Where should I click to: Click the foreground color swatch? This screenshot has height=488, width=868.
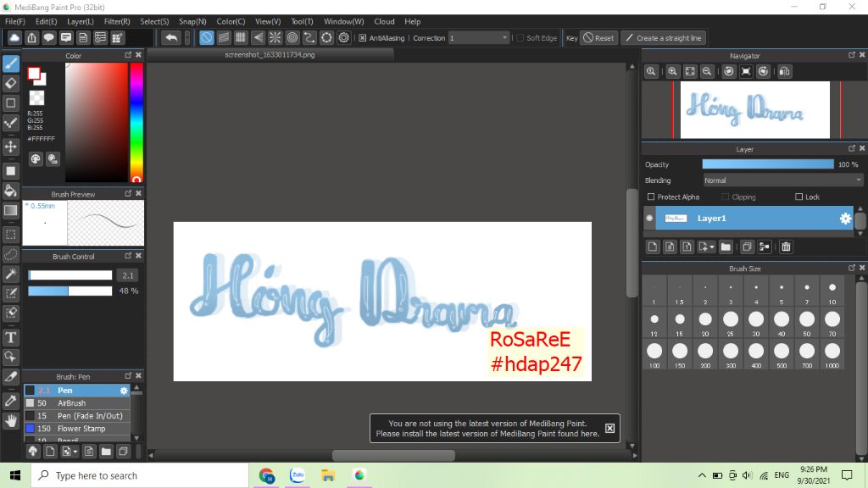click(x=34, y=73)
